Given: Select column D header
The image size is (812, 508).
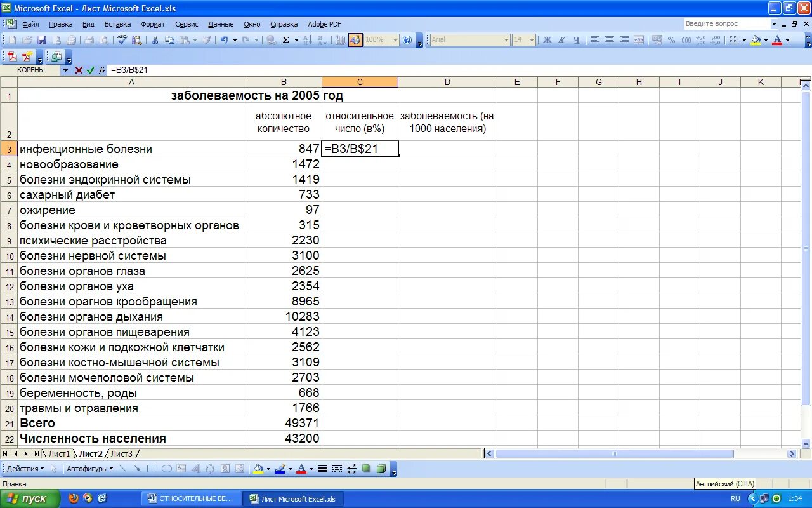Looking at the screenshot, I should (447, 82).
